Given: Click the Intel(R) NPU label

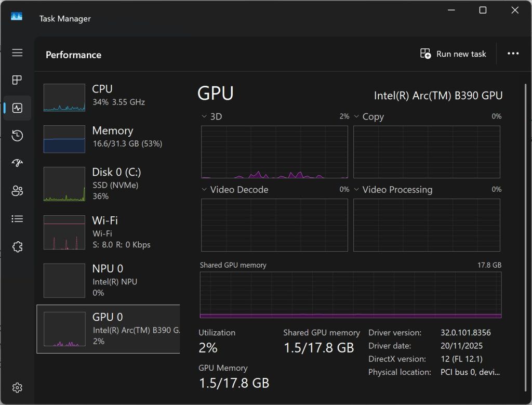Looking at the screenshot, I should click(115, 282).
